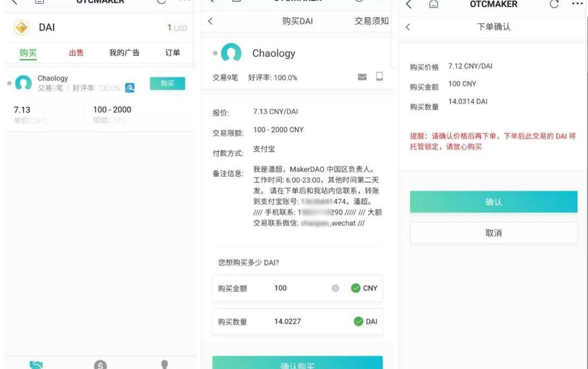Viewport: 588px width, 369px height.
Task: Go back using chevron beside 下单确认 title
Action: click(x=408, y=27)
